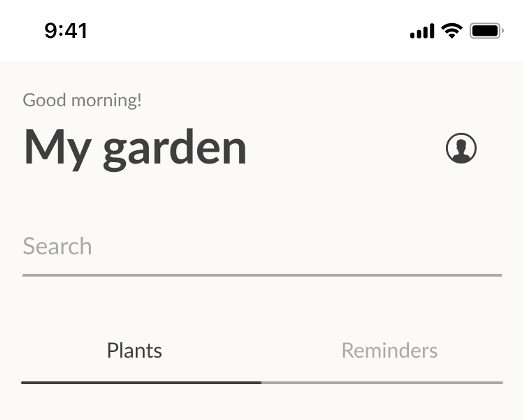The width and height of the screenshot is (524, 420).
Task: Click the dark underline beneath Plants
Action: click(x=141, y=383)
